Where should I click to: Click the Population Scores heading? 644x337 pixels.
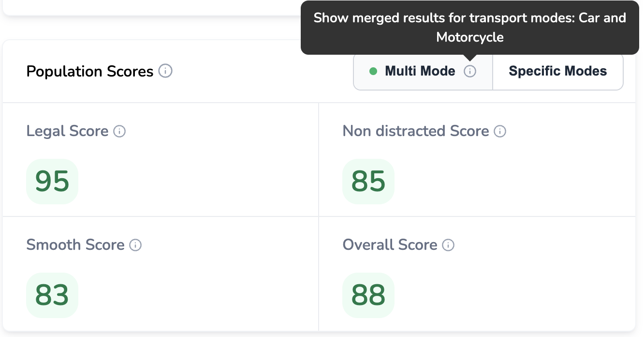tap(89, 72)
